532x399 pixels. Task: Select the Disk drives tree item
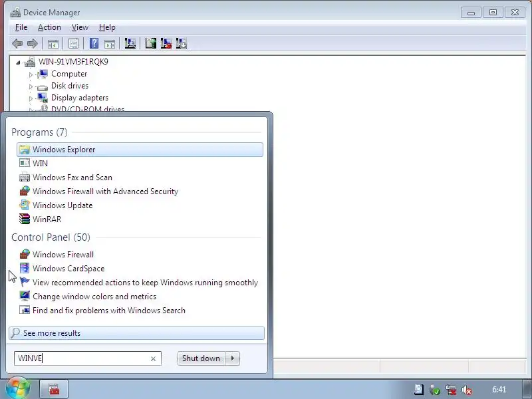point(70,86)
